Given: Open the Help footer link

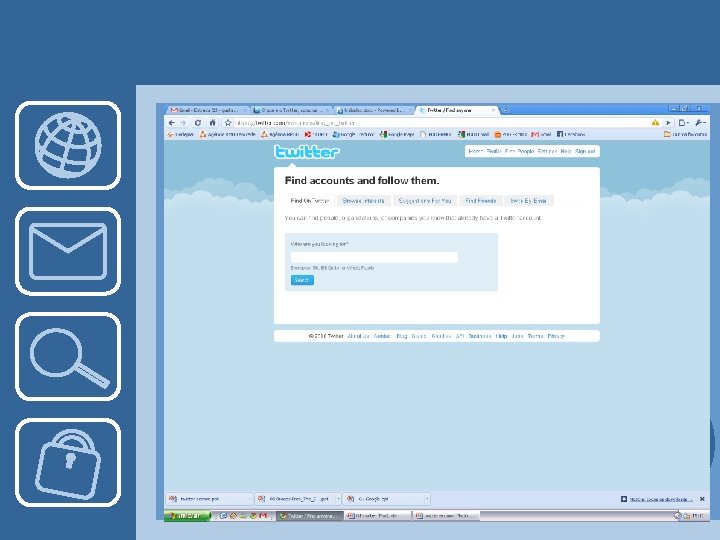Looking at the screenshot, I should (501, 336).
